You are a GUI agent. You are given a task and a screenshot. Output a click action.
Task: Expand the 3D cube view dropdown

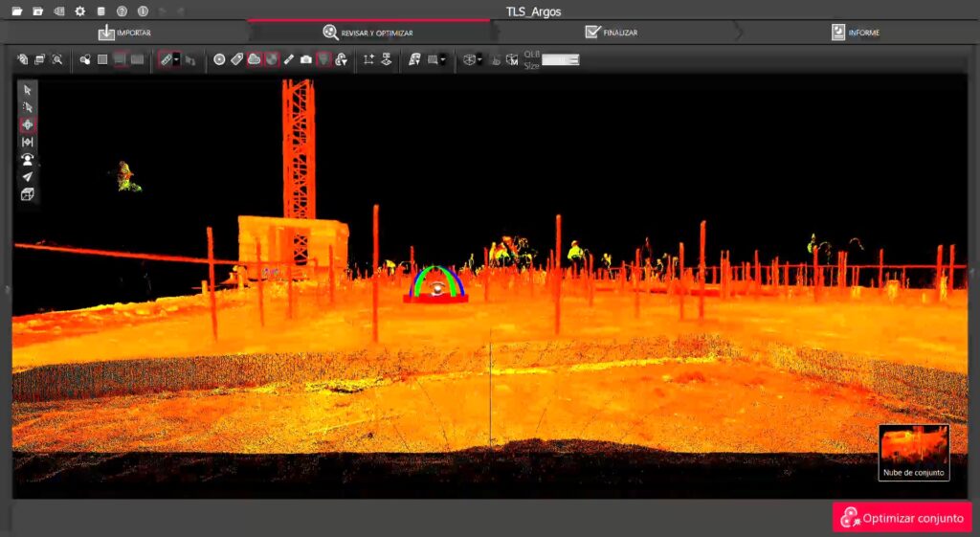(x=479, y=59)
